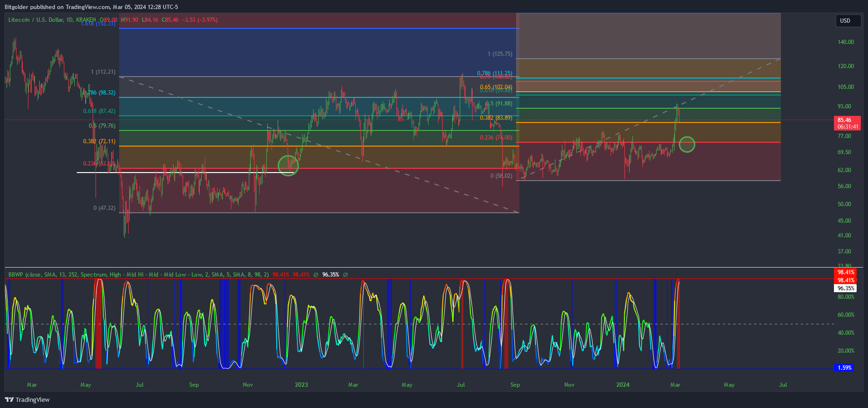Click the 80.00% BBWP axis label

point(846,297)
